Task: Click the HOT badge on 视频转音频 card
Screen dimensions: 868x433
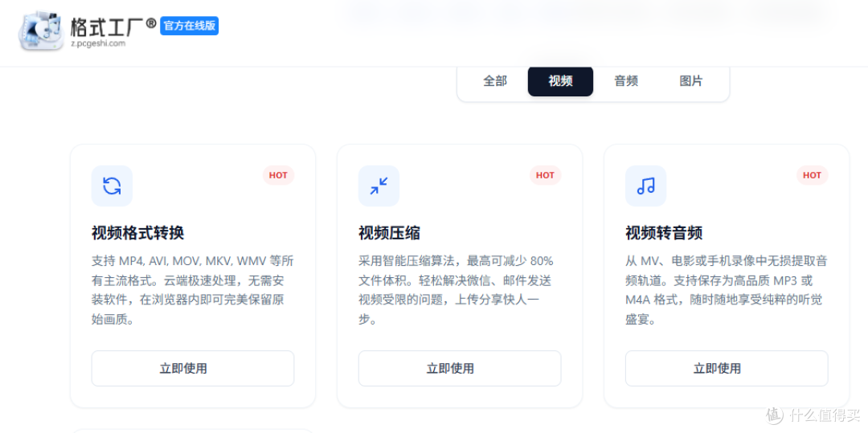Action: click(x=812, y=175)
